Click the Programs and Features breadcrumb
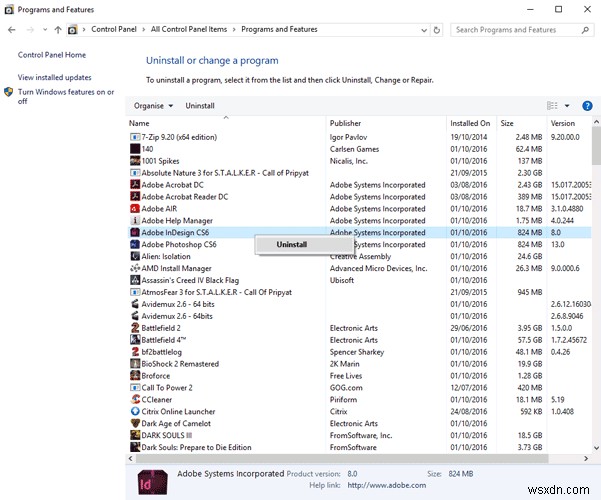601x500 pixels. pyautogui.click(x=279, y=30)
